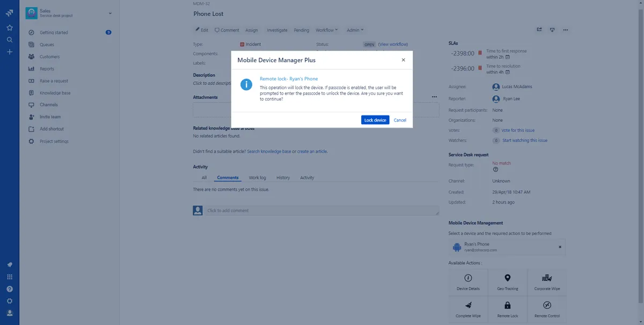Switch to the History tab
This screenshot has width=644, height=325.
[x=283, y=178]
